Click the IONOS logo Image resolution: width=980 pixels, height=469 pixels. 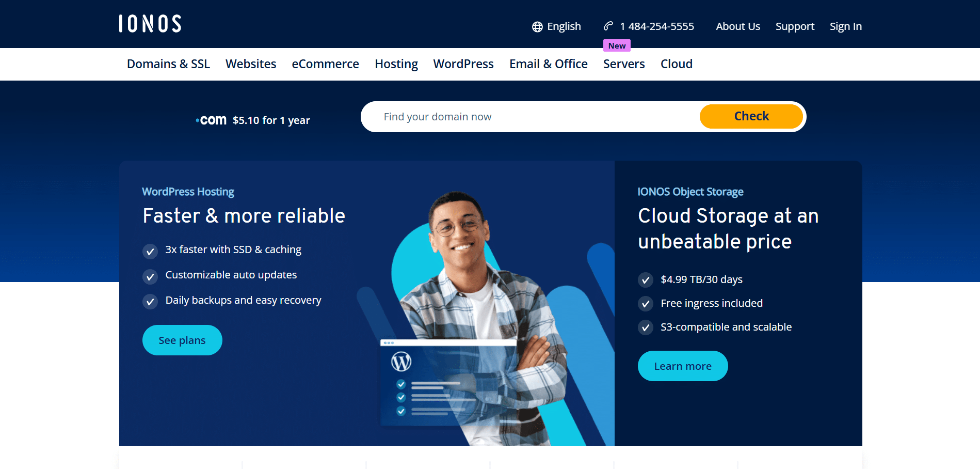click(150, 24)
